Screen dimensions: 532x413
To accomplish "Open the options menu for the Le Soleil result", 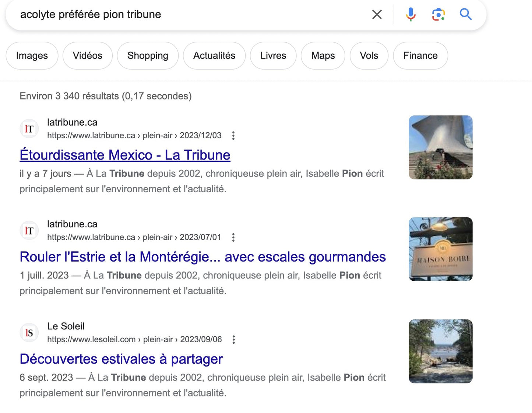I will click(234, 340).
